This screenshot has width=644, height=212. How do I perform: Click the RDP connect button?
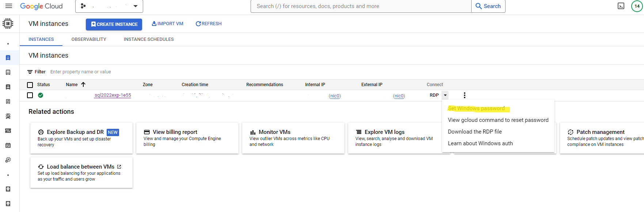pos(434,95)
